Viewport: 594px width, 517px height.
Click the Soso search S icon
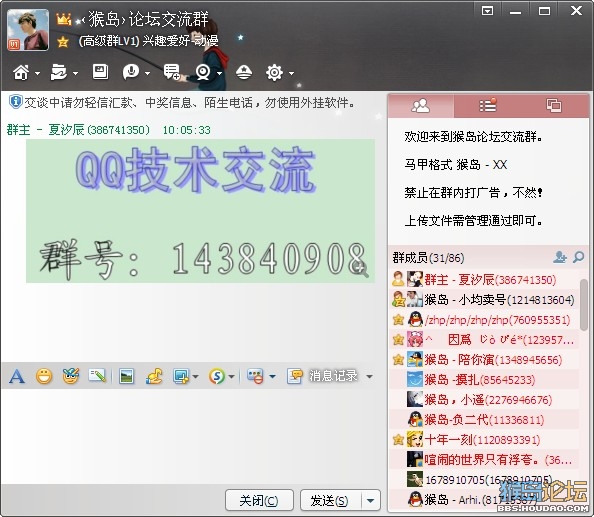[217, 376]
